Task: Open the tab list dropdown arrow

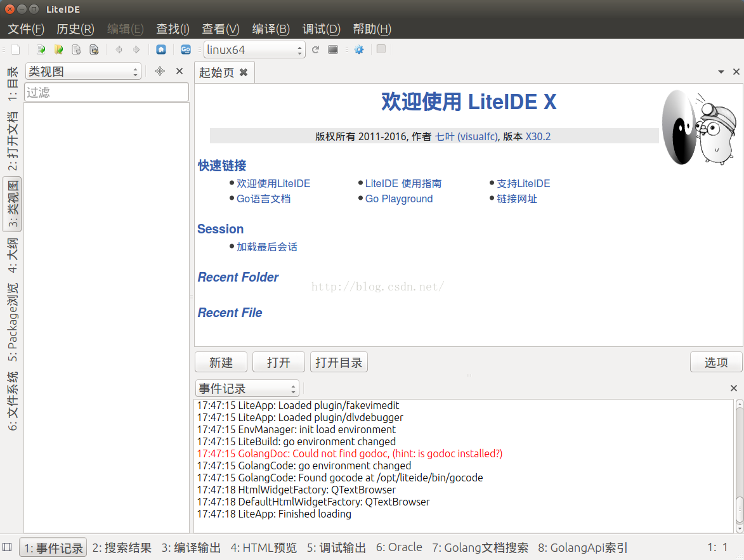Action: click(x=721, y=72)
